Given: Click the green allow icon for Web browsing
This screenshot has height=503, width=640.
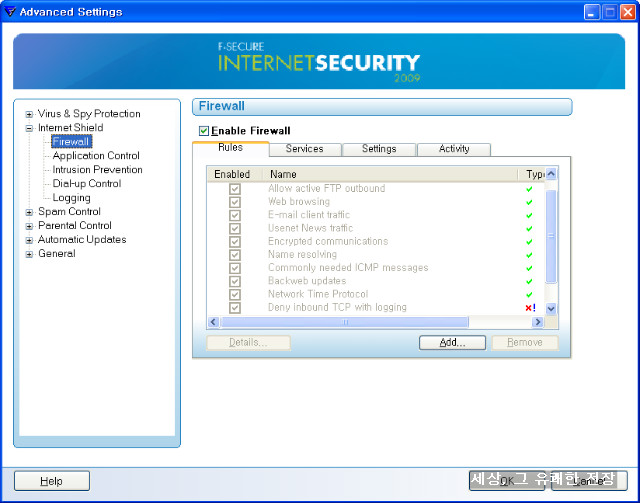Looking at the screenshot, I should [x=529, y=202].
